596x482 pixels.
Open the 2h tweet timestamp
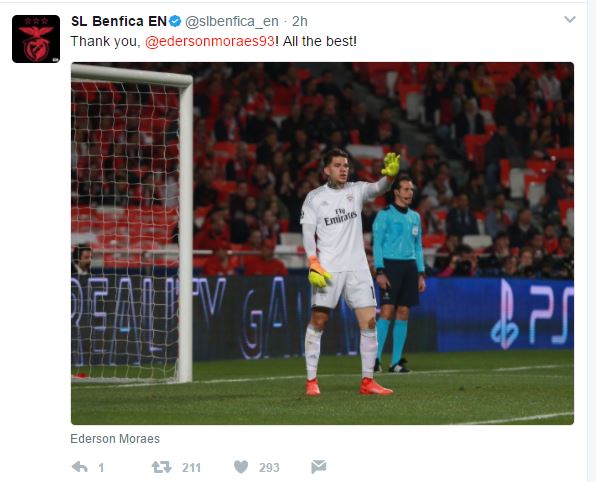(x=300, y=21)
